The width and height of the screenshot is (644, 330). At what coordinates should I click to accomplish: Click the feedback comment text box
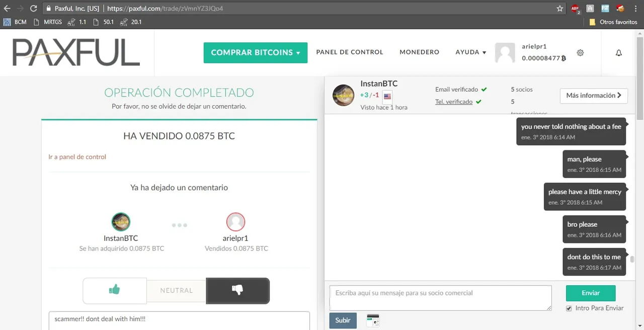[179, 321]
